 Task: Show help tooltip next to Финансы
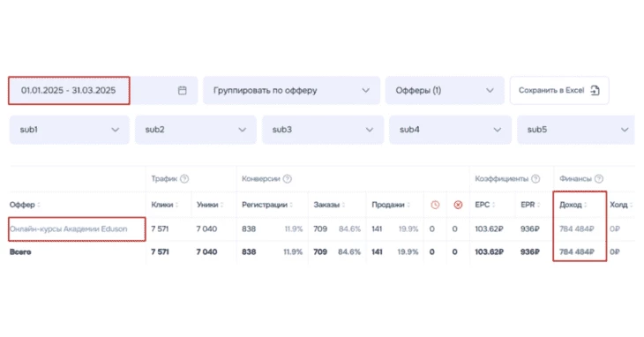599,179
